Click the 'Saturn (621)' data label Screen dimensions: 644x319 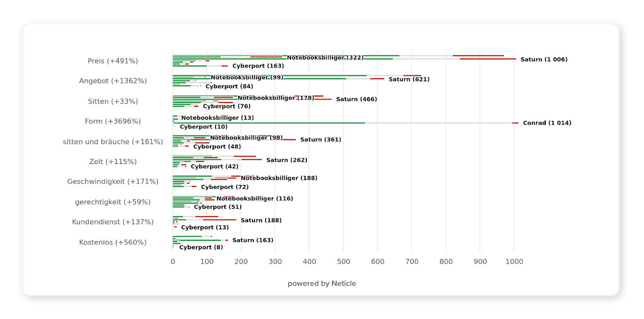[x=409, y=79]
